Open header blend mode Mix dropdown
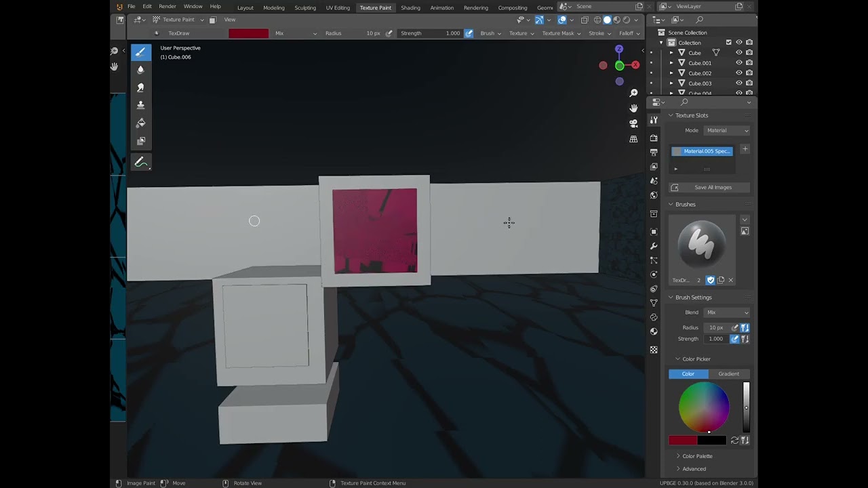This screenshot has height=488, width=868. point(296,33)
